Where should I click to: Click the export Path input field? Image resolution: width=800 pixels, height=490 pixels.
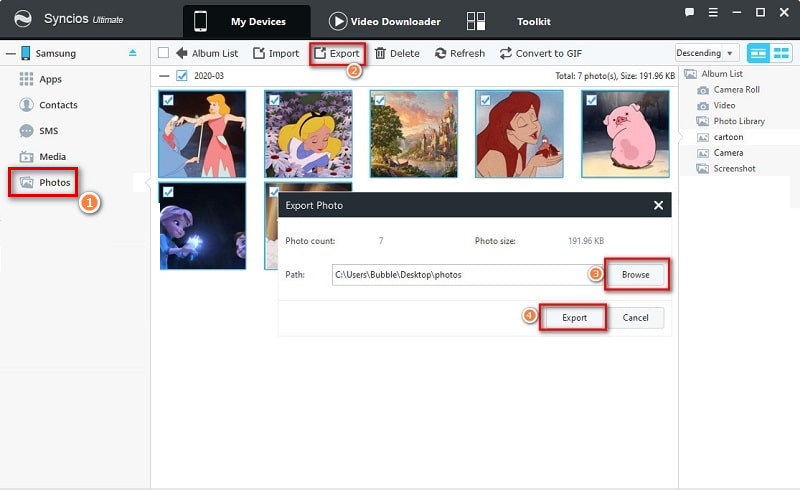pyautogui.click(x=467, y=275)
